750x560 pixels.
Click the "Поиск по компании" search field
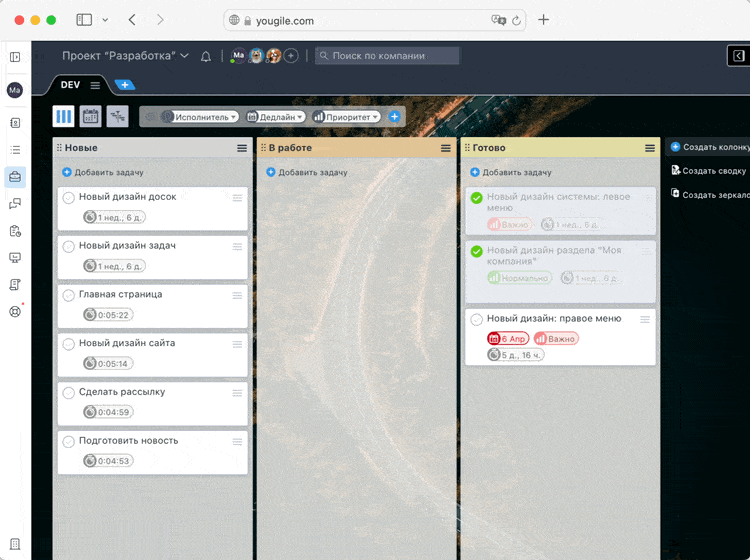point(388,56)
